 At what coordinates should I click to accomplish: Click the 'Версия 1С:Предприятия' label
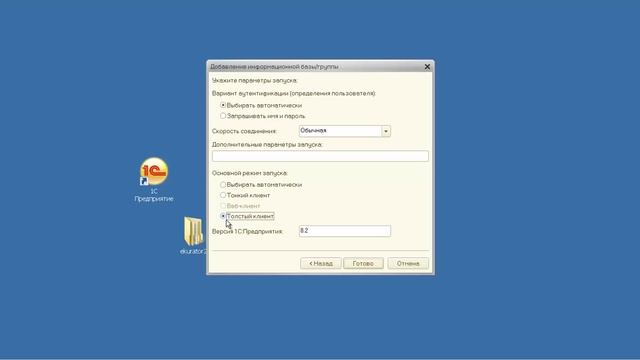coord(247,231)
